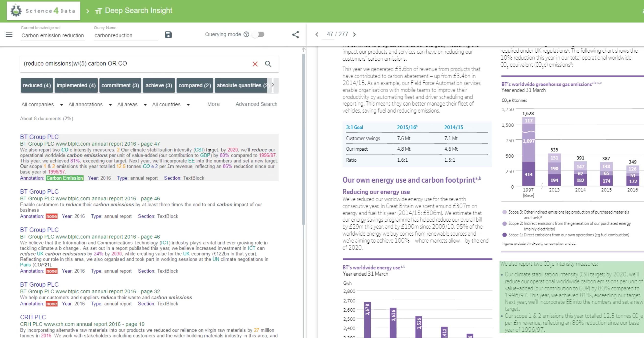Click the Science4Data logo

pos(44,11)
